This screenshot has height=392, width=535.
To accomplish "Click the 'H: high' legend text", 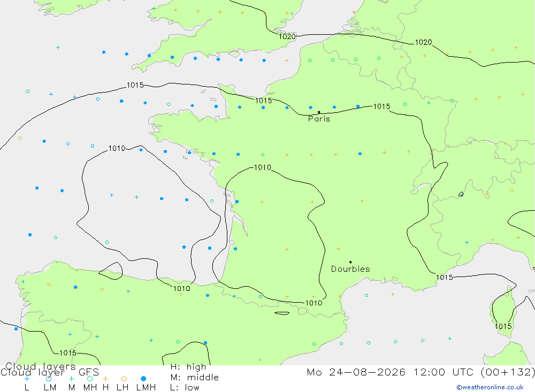I will click(x=188, y=367).
